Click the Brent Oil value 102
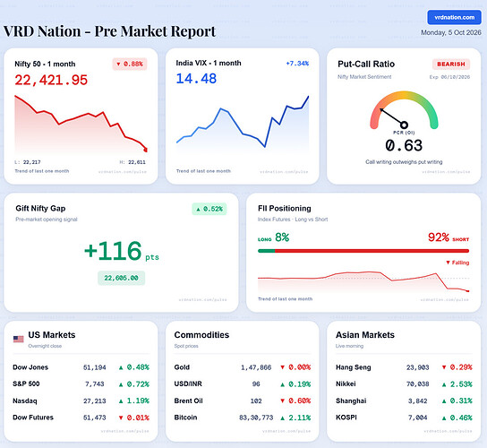The image size is (487, 448). (x=256, y=401)
